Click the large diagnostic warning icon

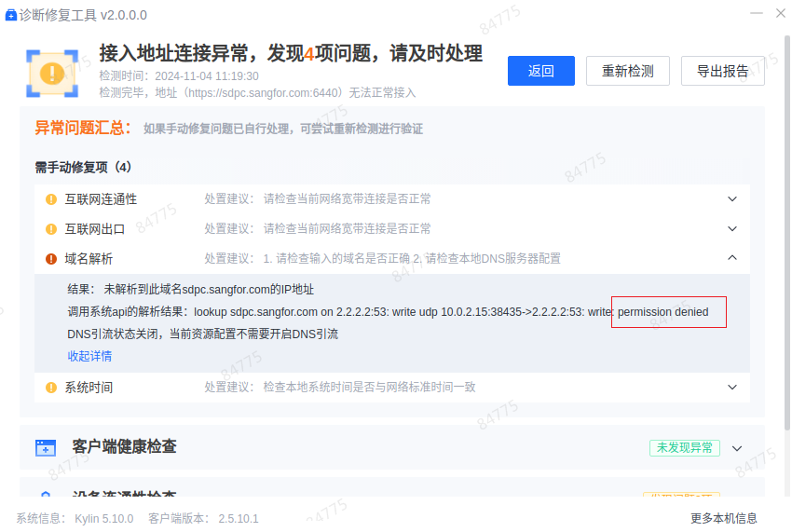52,71
